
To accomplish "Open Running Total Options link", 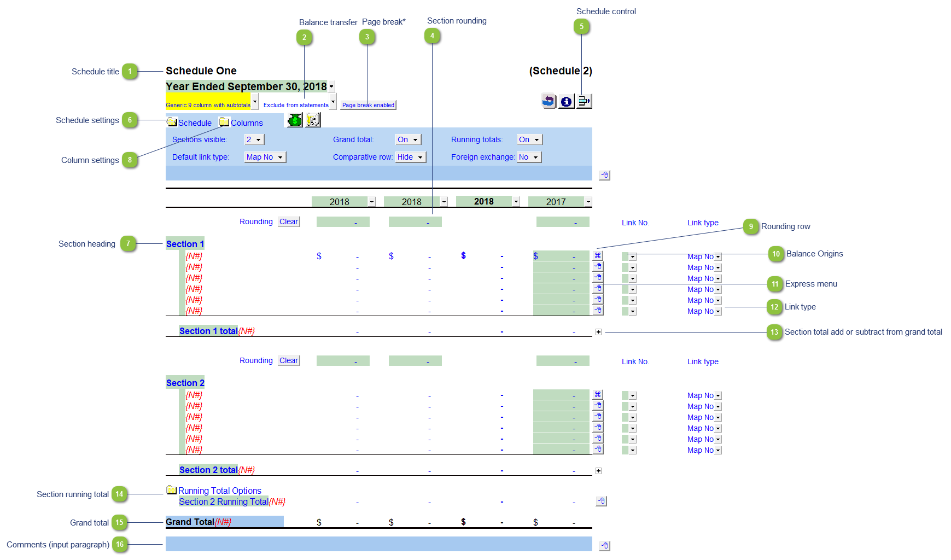I will click(x=220, y=491).
